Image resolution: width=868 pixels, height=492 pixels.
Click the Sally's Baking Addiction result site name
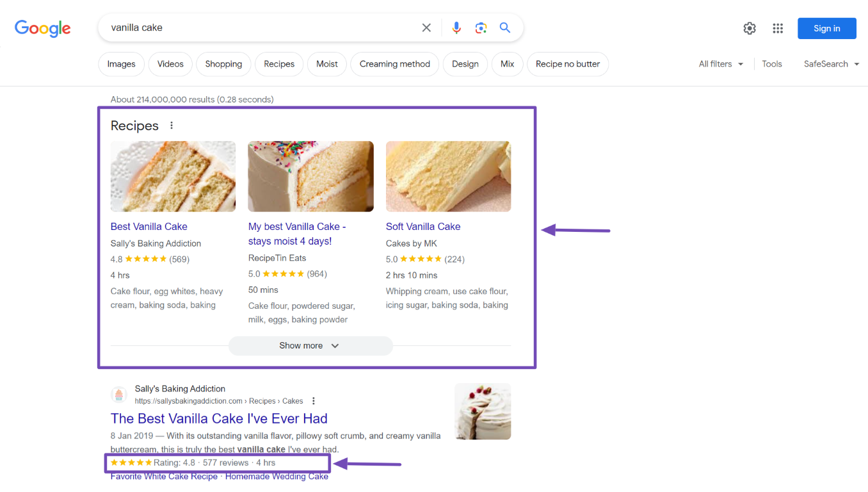pos(180,389)
